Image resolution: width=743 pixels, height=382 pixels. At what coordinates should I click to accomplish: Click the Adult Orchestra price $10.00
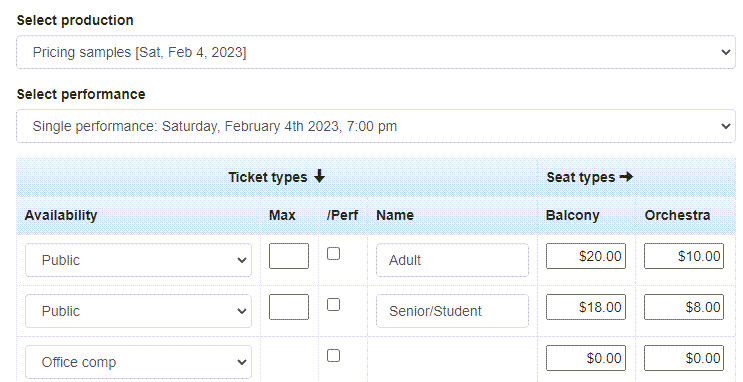[x=684, y=256]
